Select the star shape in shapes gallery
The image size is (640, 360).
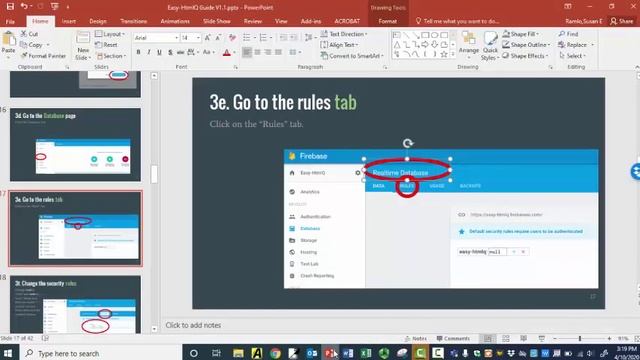[444, 53]
